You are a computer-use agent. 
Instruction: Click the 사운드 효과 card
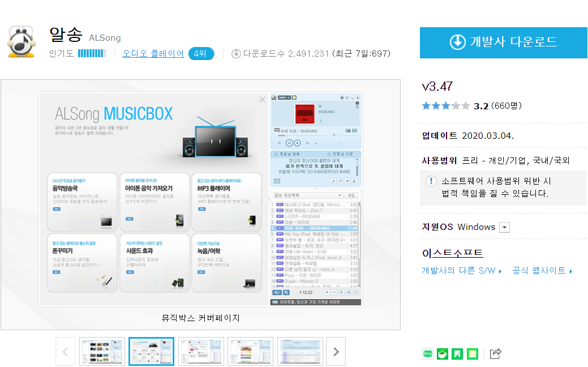coord(154,263)
